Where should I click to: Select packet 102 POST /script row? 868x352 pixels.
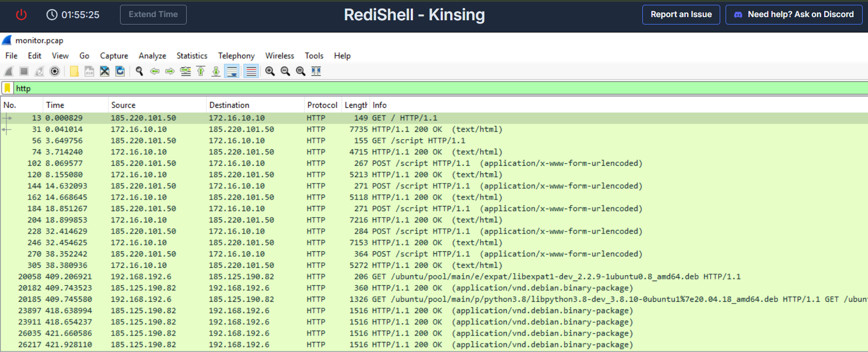[434, 163]
